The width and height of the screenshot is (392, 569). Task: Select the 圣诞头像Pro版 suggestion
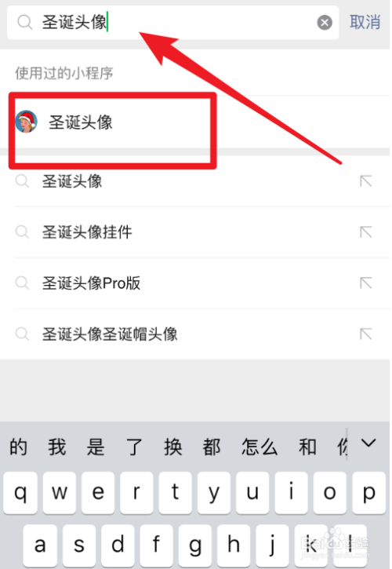pyautogui.click(x=196, y=283)
